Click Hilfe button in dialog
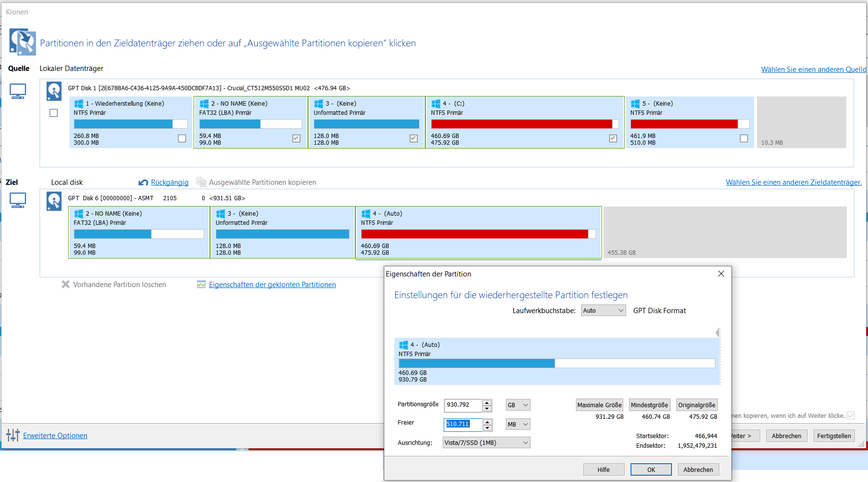 click(x=603, y=469)
